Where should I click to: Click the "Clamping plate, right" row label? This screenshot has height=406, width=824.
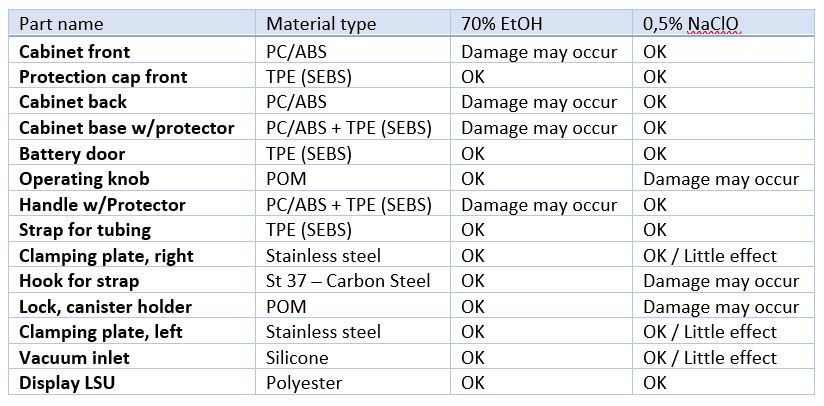[x=106, y=256]
